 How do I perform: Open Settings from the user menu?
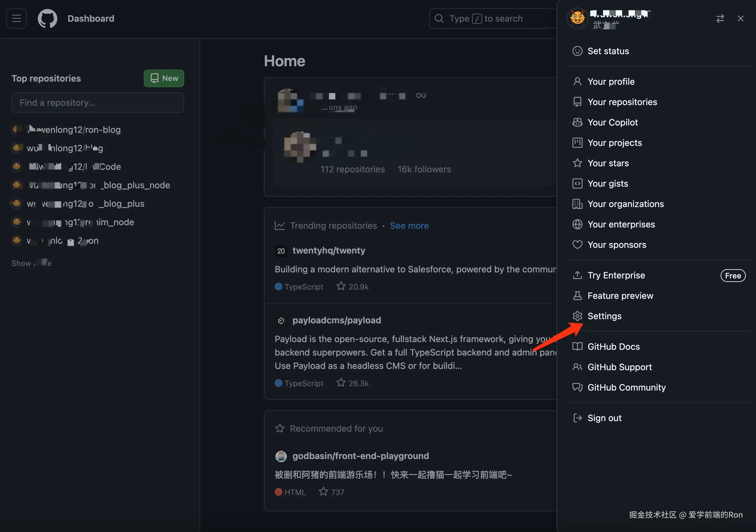click(604, 316)
